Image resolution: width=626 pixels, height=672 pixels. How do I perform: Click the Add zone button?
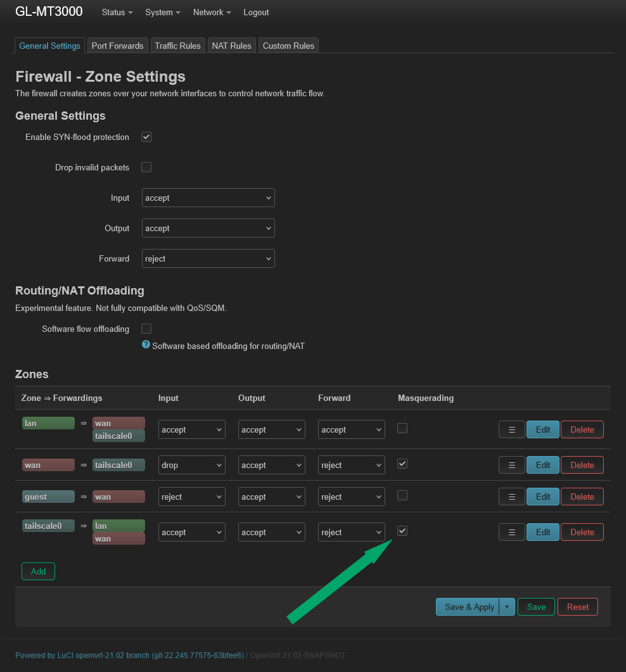pyautogui.click(x=38, y=571)
